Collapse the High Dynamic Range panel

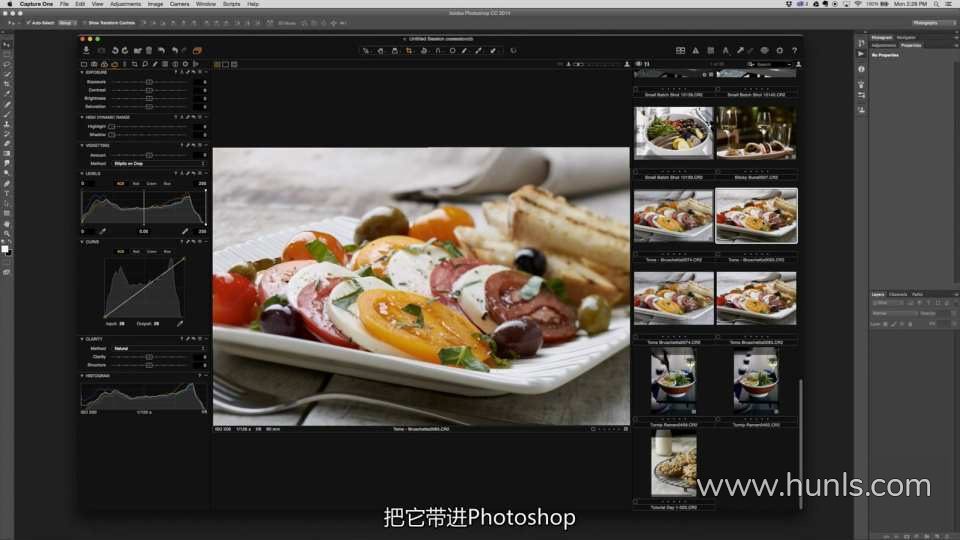(82, 117)
